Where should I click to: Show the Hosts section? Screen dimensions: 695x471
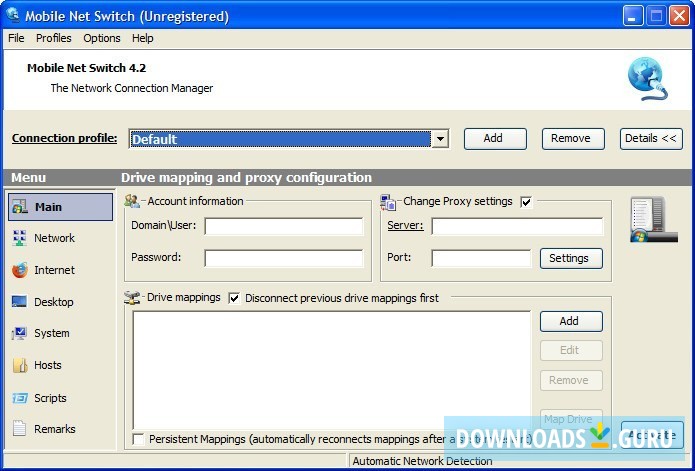(47, 365)
